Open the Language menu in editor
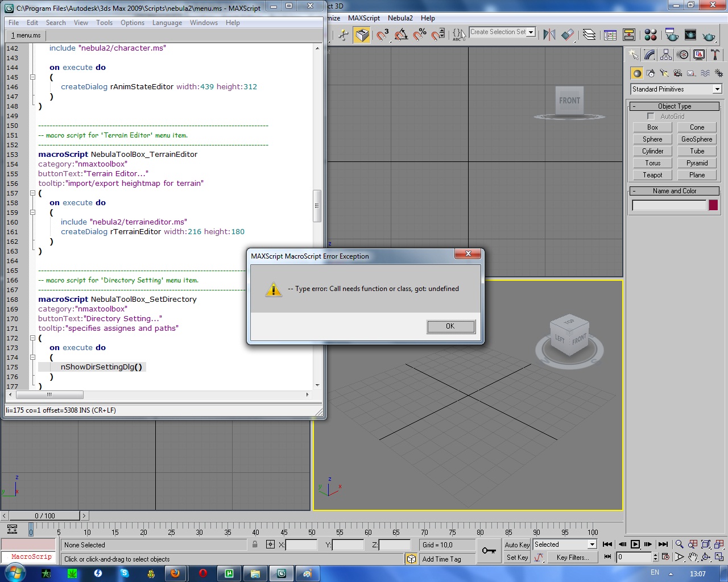The image size is (728, 582). click(167, 23)
